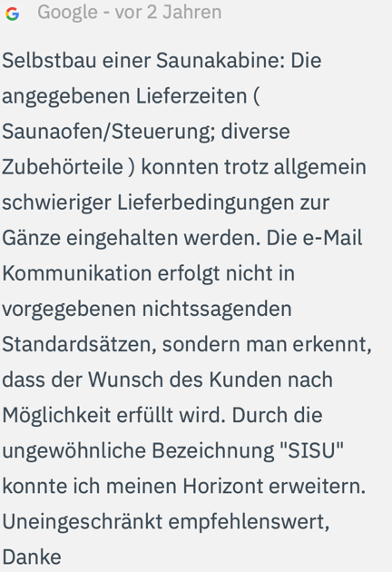Click the colorful Google G logo

[13, 15]
